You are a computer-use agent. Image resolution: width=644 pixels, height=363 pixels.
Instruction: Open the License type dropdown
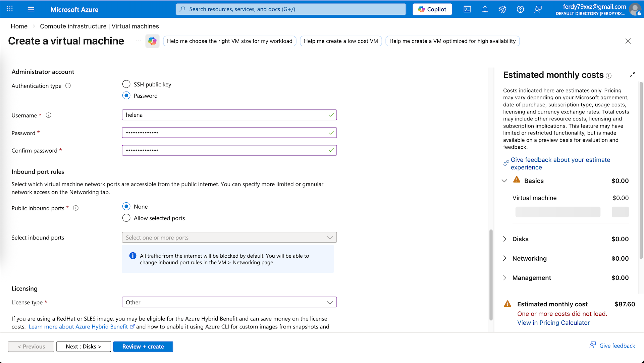point(229,302)
